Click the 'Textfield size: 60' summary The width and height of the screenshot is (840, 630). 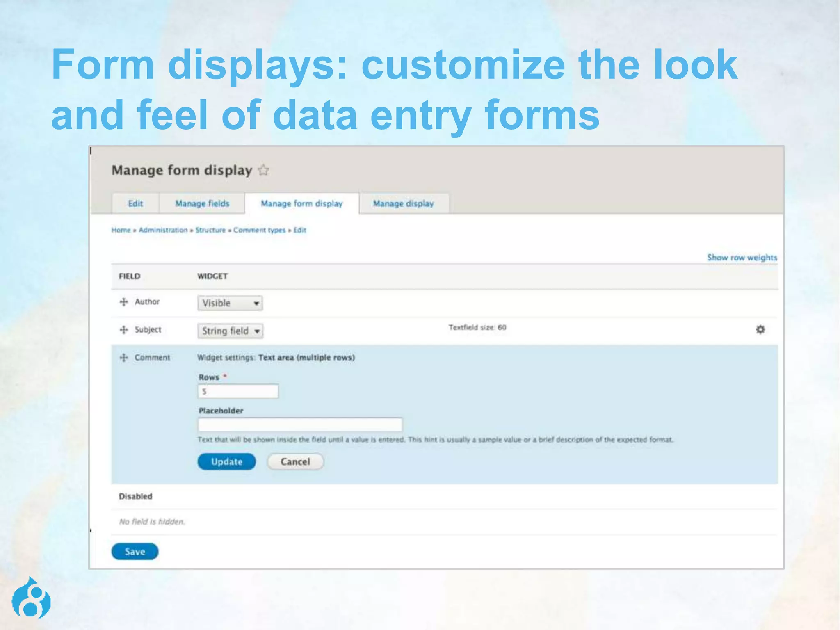pos(477,327)
